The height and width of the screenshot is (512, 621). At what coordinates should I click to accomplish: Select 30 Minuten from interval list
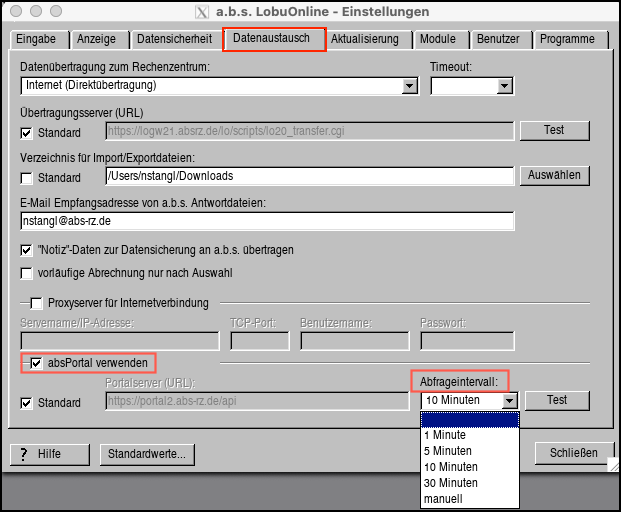tap(450, 483)
